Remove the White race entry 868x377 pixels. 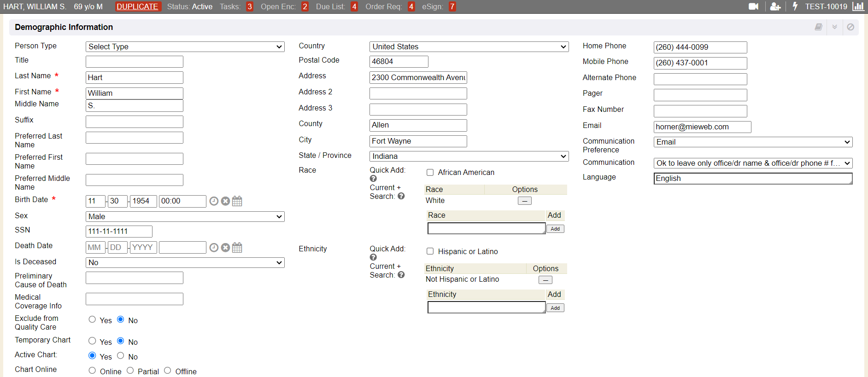[525, 201]
